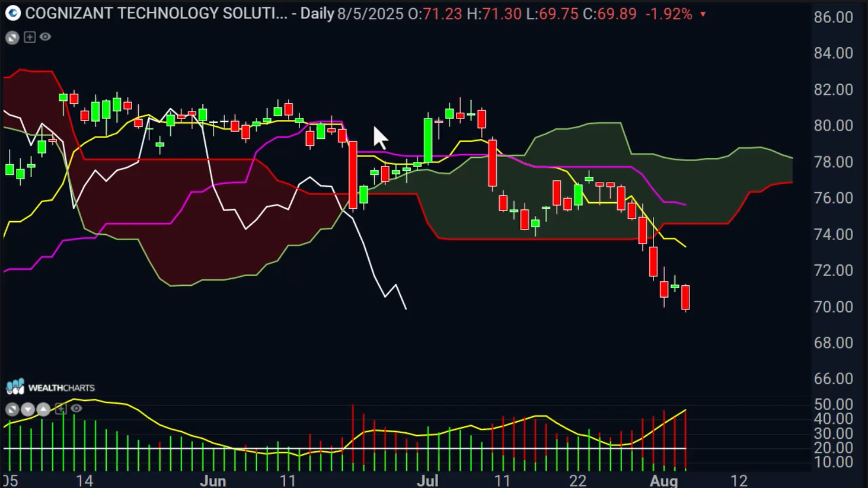Click the close value C:69.89
Image resolution: width=868 pixels, height=488 pixels.
pyautogui.click(x=609, y=14)
